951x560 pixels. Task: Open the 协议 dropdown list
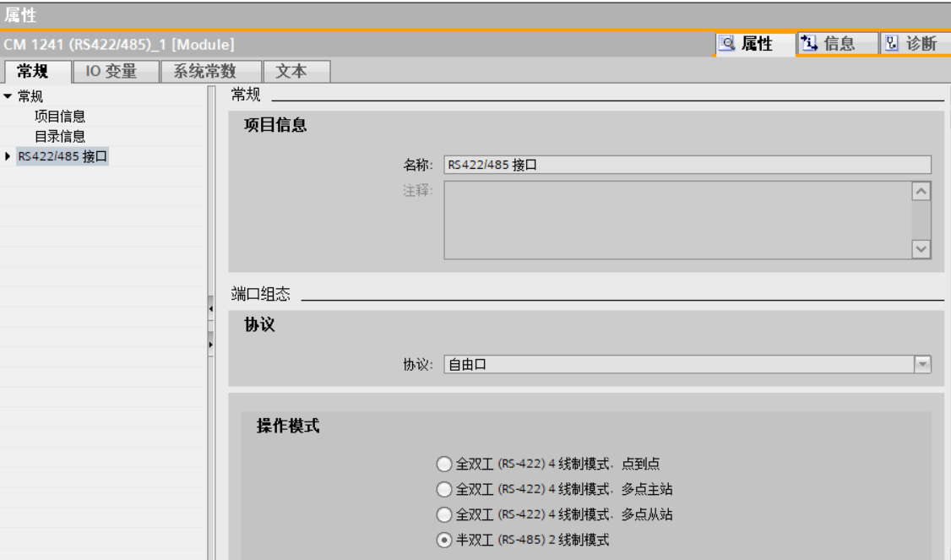tap(922, 364)
